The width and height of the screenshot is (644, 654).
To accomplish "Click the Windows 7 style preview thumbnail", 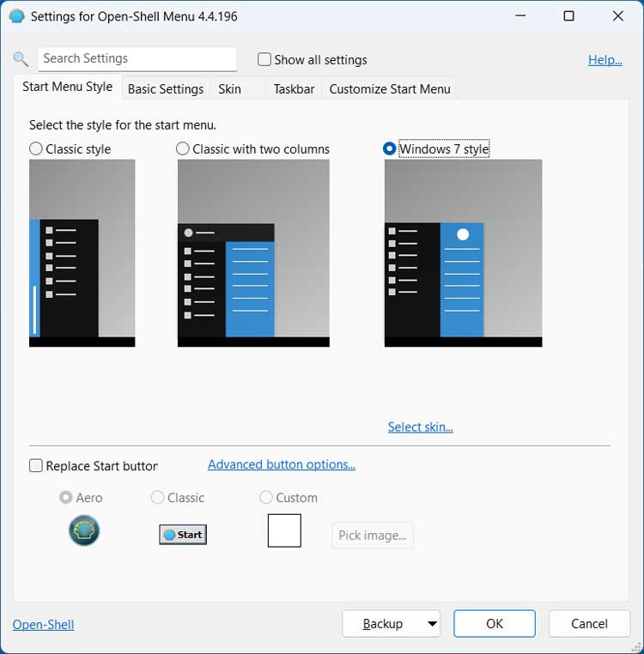I will (x=464, y=252).
